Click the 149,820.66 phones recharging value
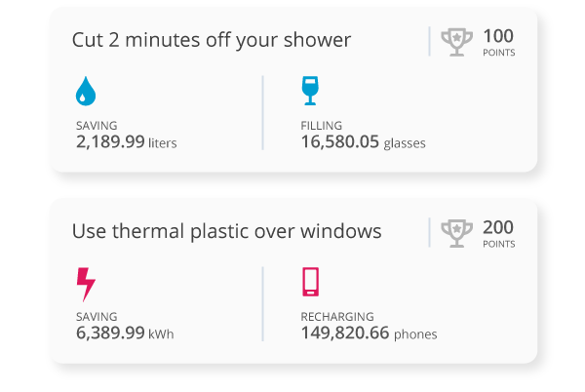This screenshot has height=392, width=585. click(369, 333)
